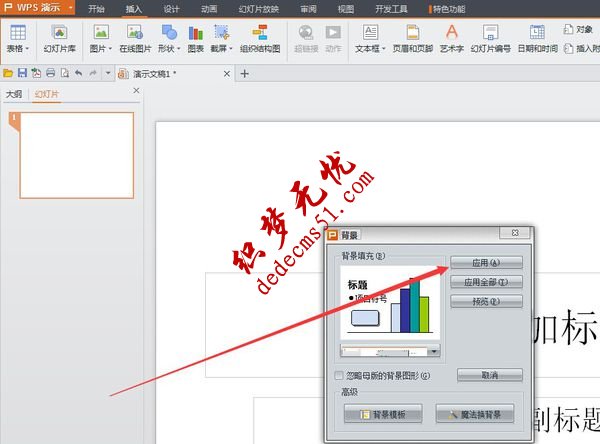The width and height of the screenshot is (600, 444).
Task: Click the 魔法换背景 magic background button
Action: 475,414
